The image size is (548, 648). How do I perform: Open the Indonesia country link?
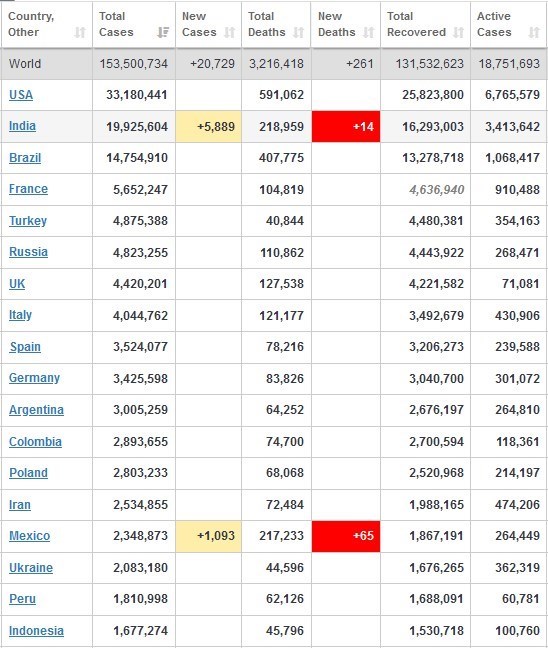point(36,631)
